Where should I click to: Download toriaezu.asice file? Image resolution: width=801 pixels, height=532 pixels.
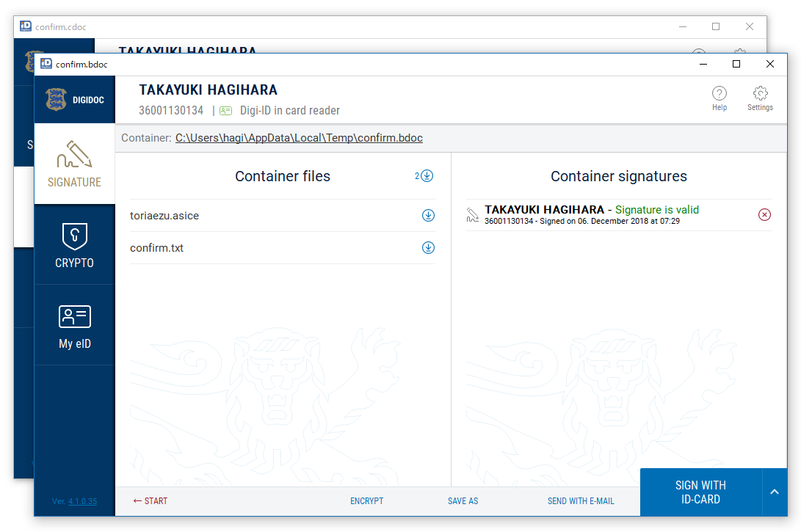[428, 216]
